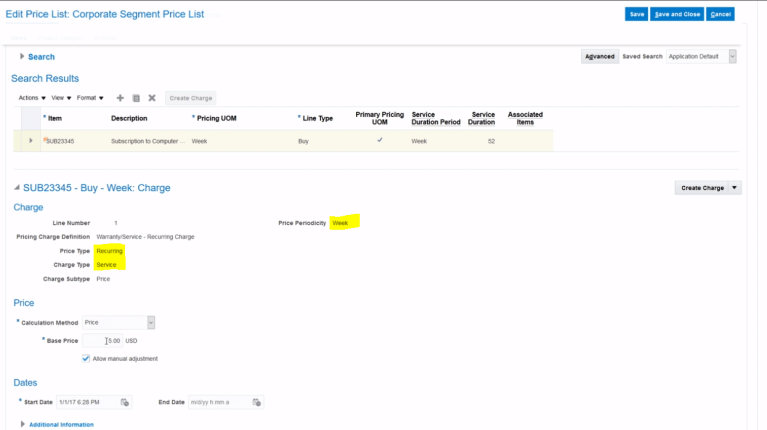Click the Save and Close button
Image resolution: width=767 pixels, height=430 pixels.
pyautogui.click(x=677, y=14)
